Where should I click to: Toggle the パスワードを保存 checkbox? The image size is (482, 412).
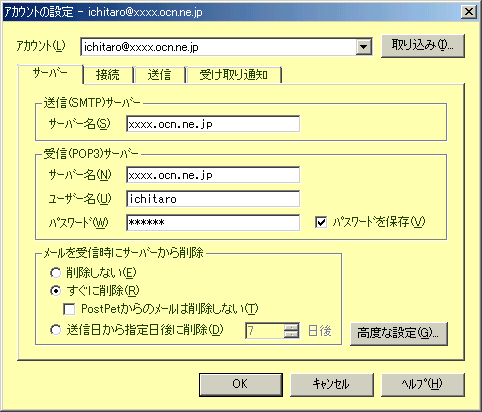point(321,222)
